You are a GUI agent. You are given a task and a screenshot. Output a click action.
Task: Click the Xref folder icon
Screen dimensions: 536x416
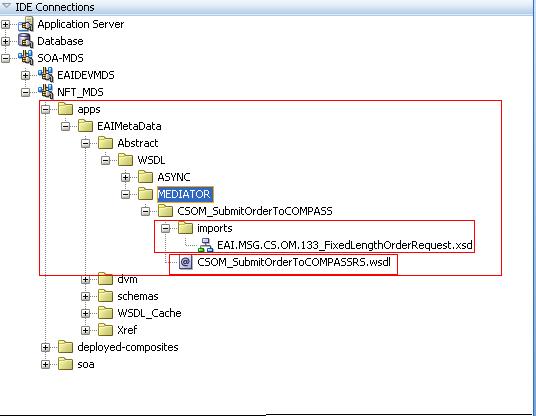[105, 330]
